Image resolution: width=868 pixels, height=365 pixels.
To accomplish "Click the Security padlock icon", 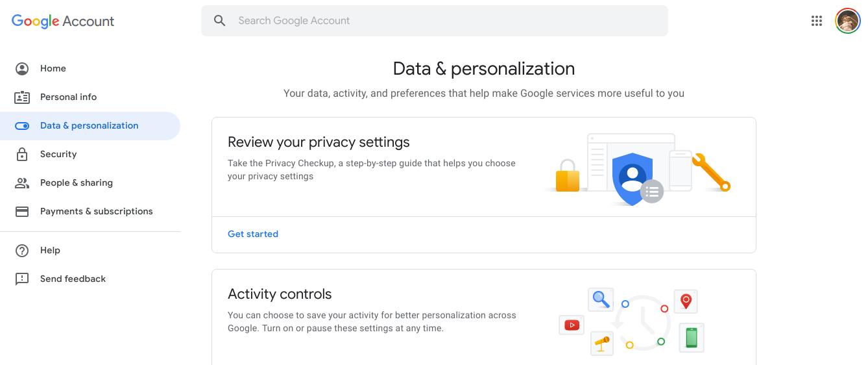I will click(x=22, y=155).
